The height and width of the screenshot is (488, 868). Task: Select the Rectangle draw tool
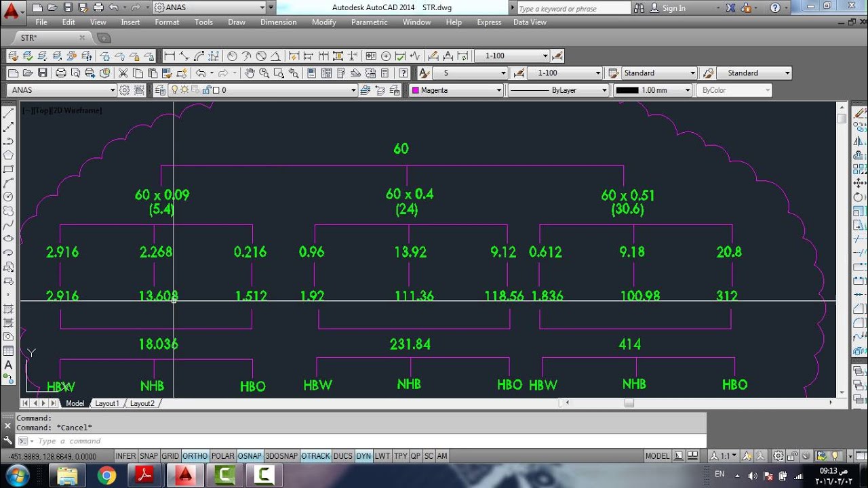pyautogui.click(x=9, y=169)
